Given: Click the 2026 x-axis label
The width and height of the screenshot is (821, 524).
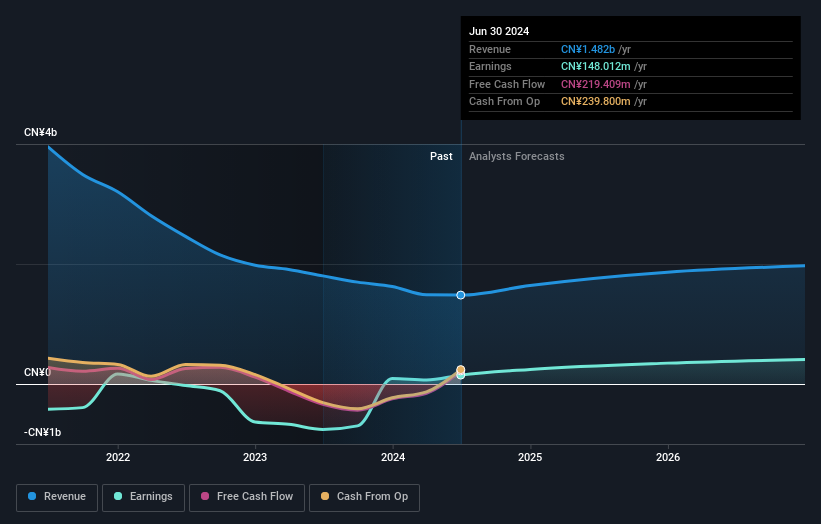Looking at the screenshot, I should pos(668,457).
